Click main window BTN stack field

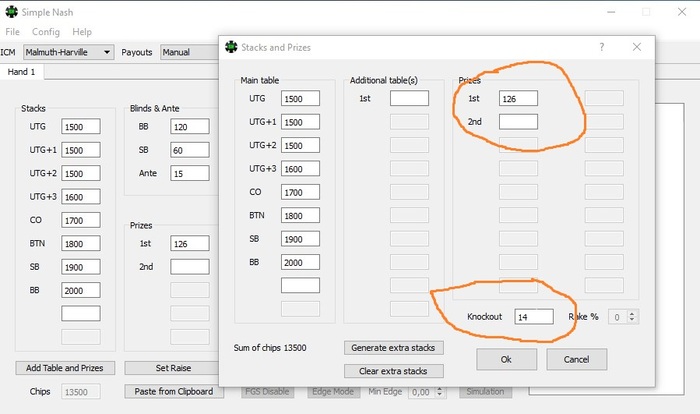81,243
